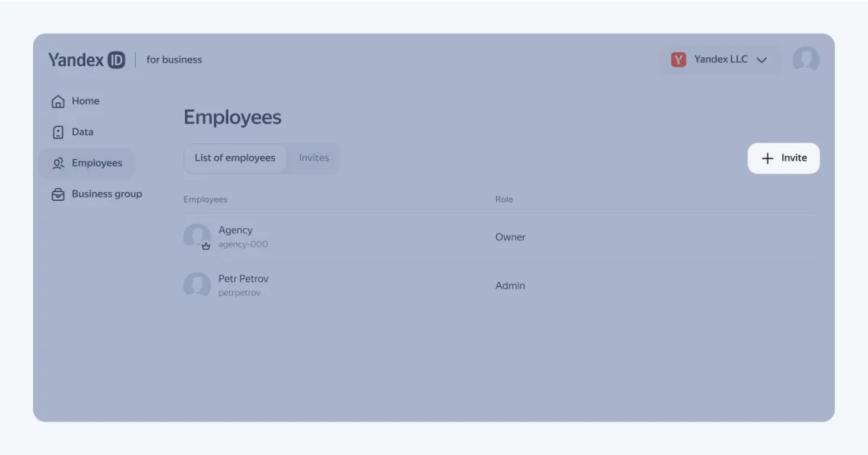Viewport: 868px width, 455px height.
Task: Click the Yandex LLC organization name
Action: [x=721, y=59]
